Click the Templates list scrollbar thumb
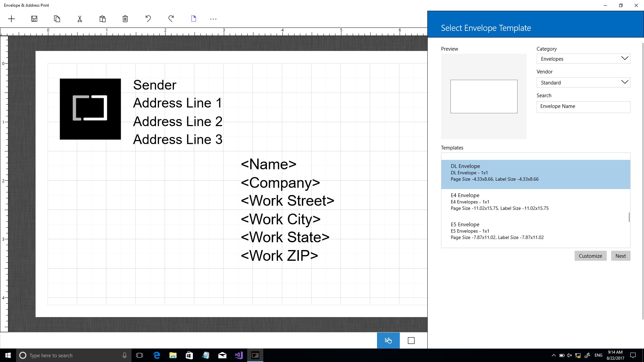 629,217
